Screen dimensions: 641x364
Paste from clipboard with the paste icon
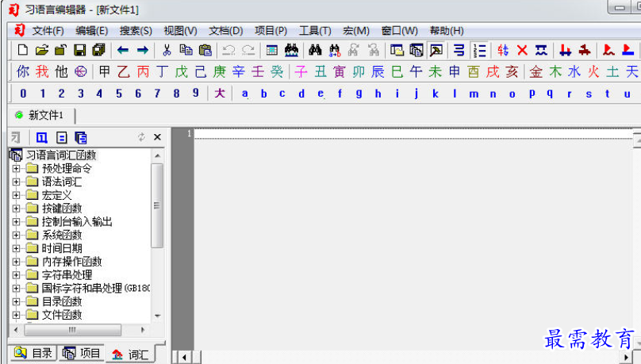205,50
